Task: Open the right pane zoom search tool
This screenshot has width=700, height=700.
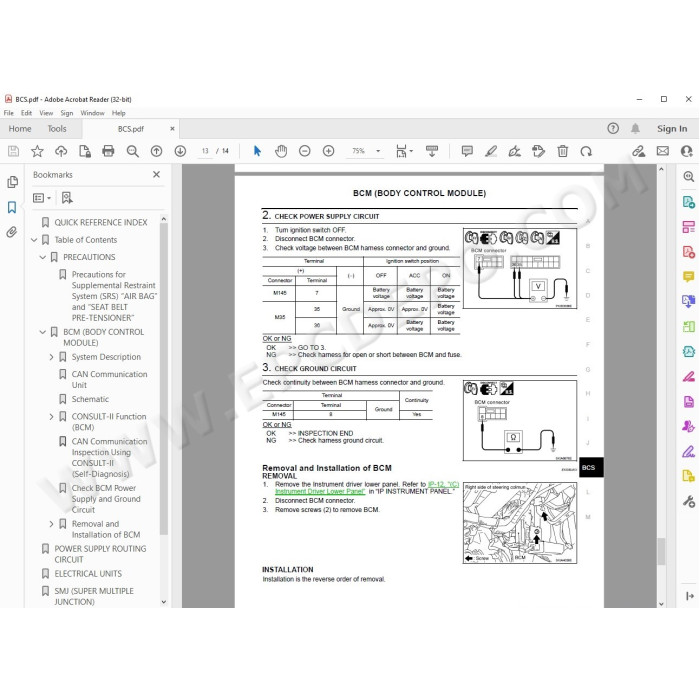Action: coord(688,176)
